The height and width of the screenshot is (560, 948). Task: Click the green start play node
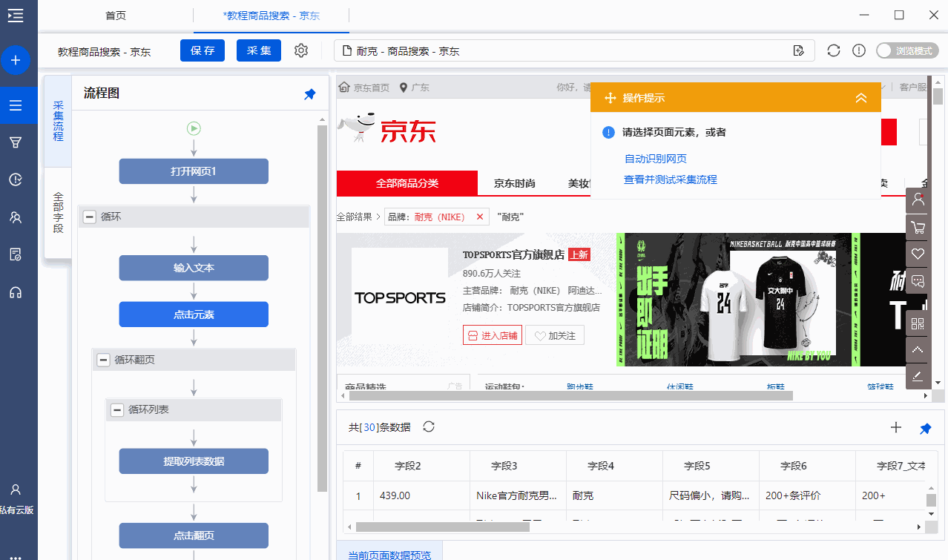click(x=194, y=128)
